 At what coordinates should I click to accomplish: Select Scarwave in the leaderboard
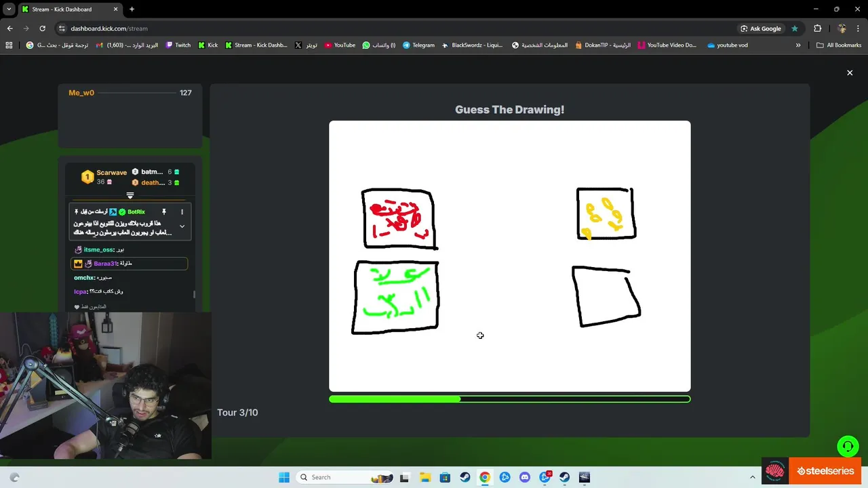pyautogui.click(x=112, y=173)
